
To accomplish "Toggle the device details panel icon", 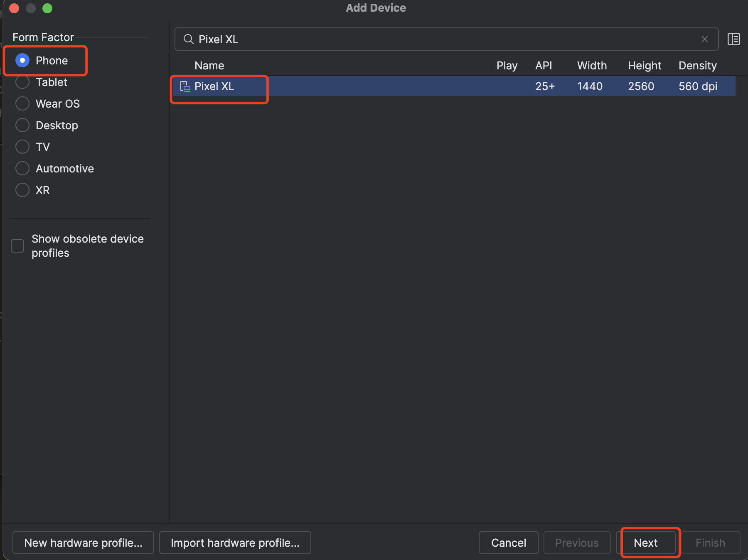I will 734,39.
